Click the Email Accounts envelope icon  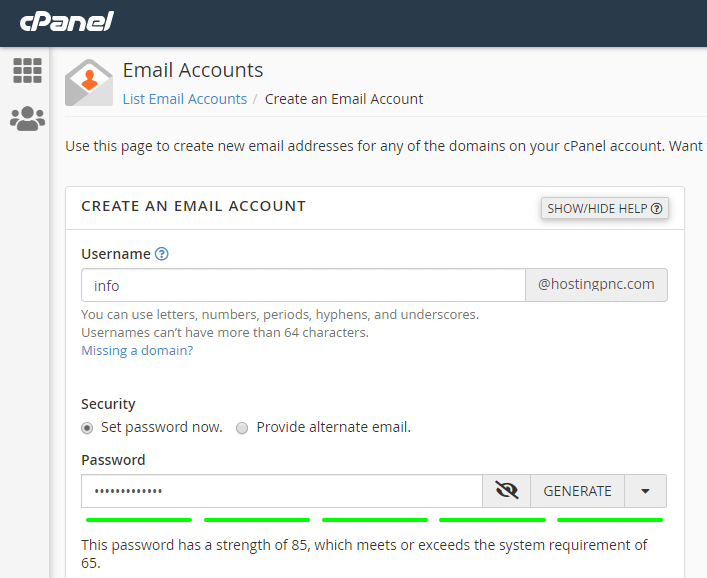coord(89,83)
